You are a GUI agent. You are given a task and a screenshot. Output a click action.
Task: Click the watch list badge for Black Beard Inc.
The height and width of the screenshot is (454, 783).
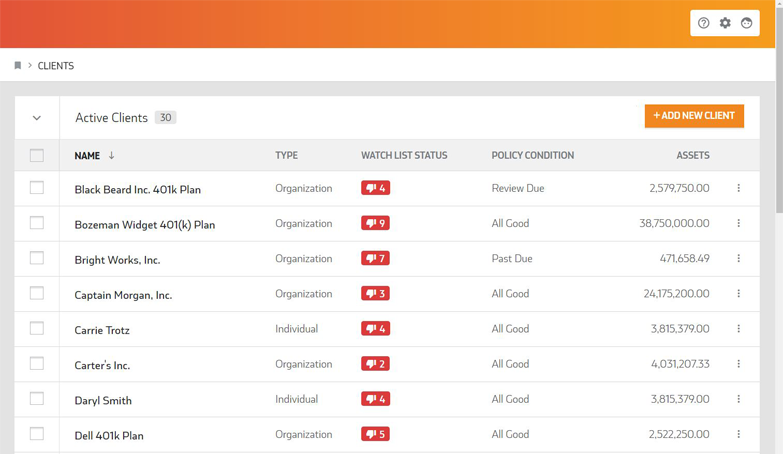click(x=376, y=188)
